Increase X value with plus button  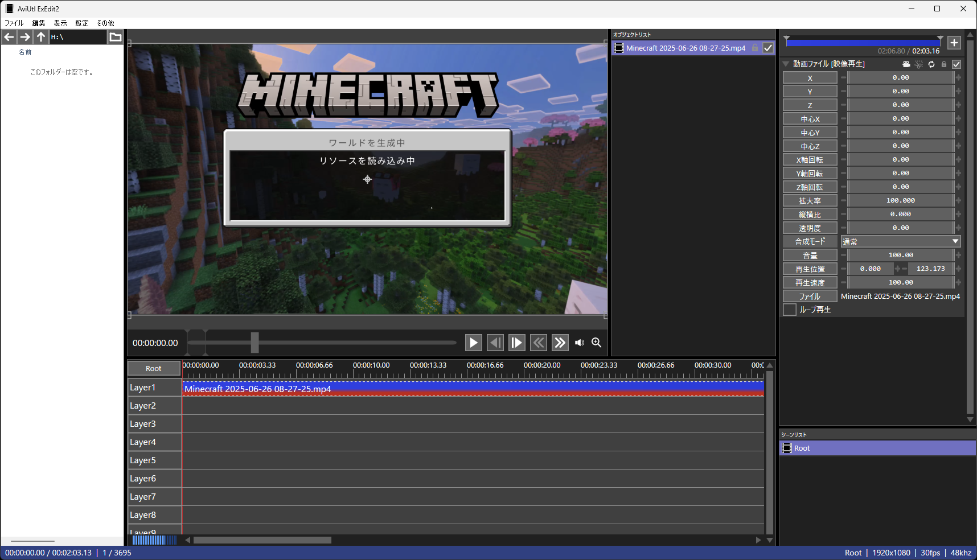click(x=958, y=77)
